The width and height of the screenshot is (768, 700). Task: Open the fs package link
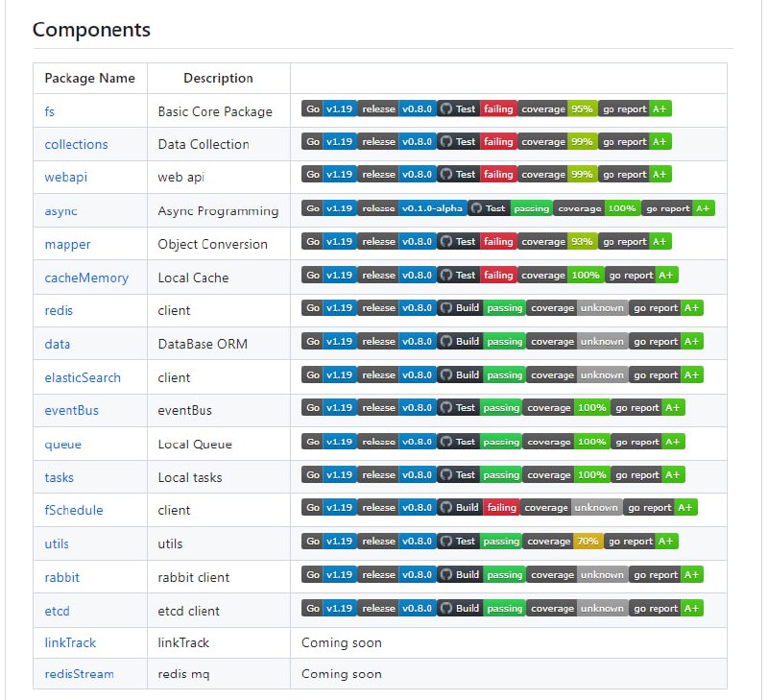(x=50, y=111)
